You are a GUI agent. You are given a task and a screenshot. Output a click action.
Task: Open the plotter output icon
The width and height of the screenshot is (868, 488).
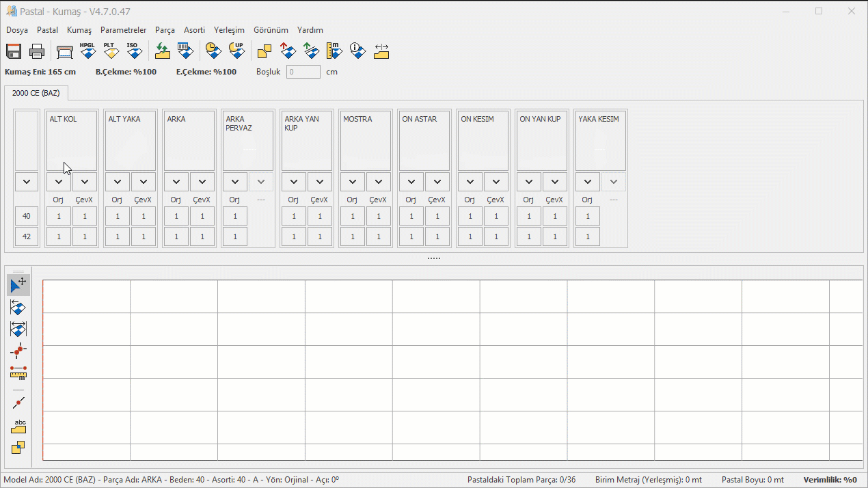point(65,51)
